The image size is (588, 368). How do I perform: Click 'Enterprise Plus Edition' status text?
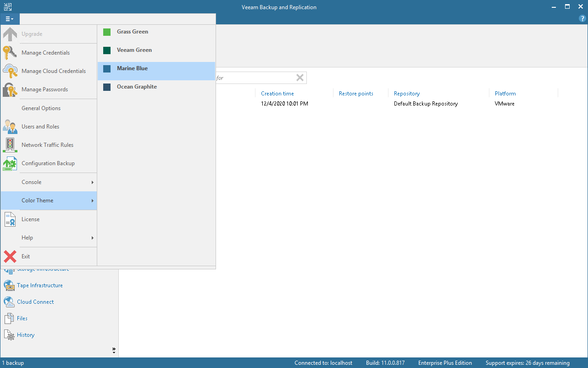click(x=445, y=363)
